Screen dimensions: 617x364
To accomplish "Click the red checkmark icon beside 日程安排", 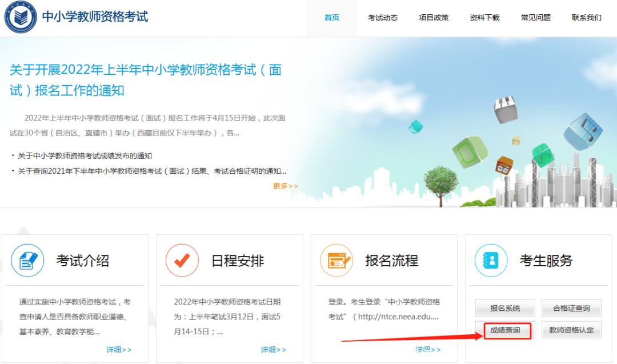I will (x=182, y=260).
